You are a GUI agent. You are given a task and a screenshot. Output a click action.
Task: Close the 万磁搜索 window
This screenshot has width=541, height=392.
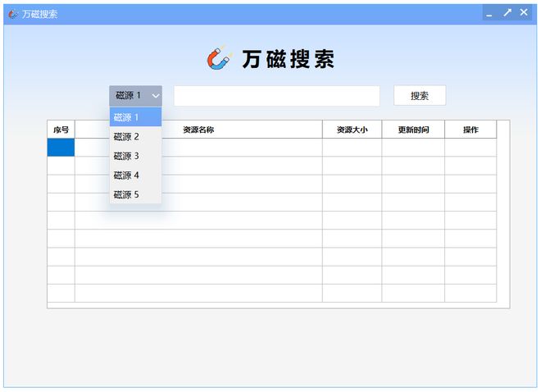(524, 12)
